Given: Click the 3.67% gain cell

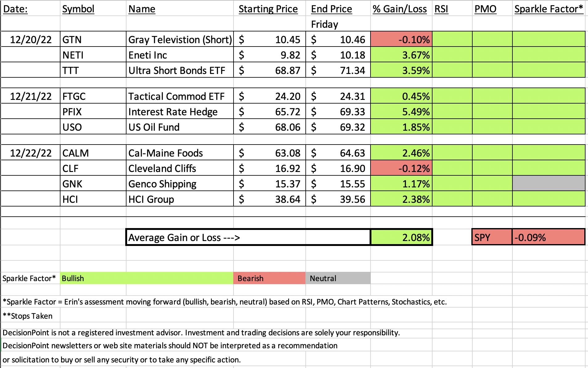Looking at the screenshot, I should (401, 55).
